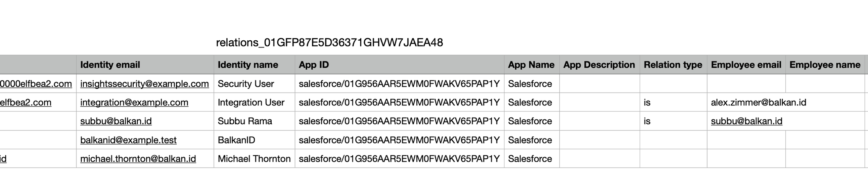
Task: Open the insightssecurity@example.com email link
Action: pos(144,84)
